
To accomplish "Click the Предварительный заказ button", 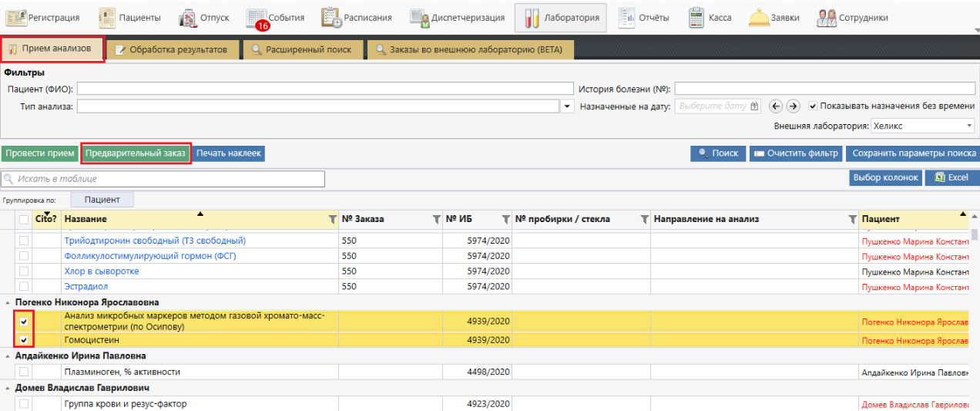I will 136,153.
